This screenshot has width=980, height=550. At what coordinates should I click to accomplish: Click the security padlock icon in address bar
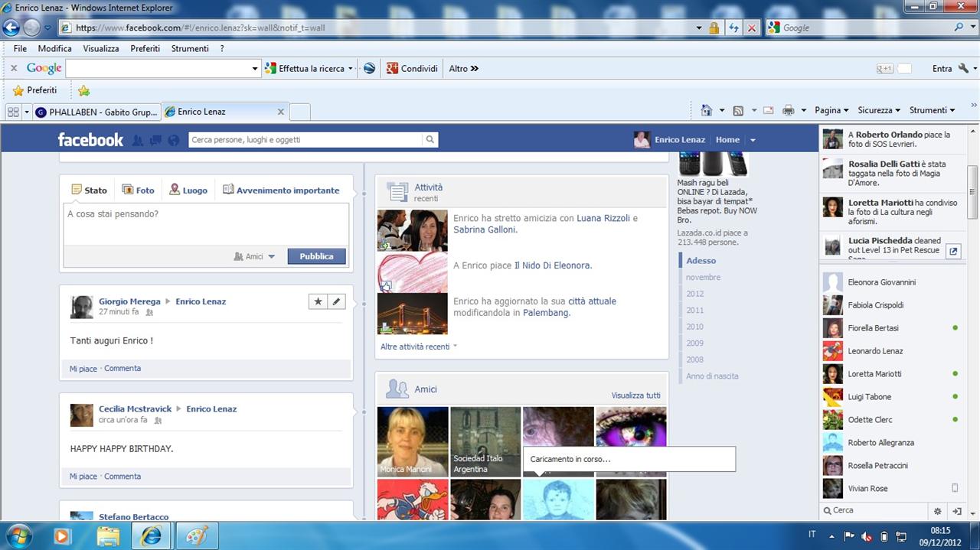point(714,28)
